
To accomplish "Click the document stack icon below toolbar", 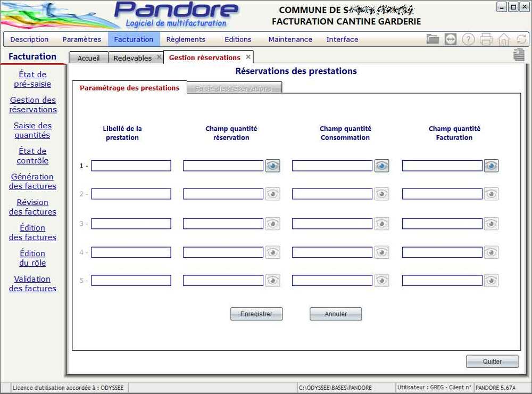I will pyautogui.click(x=519, y=55).
